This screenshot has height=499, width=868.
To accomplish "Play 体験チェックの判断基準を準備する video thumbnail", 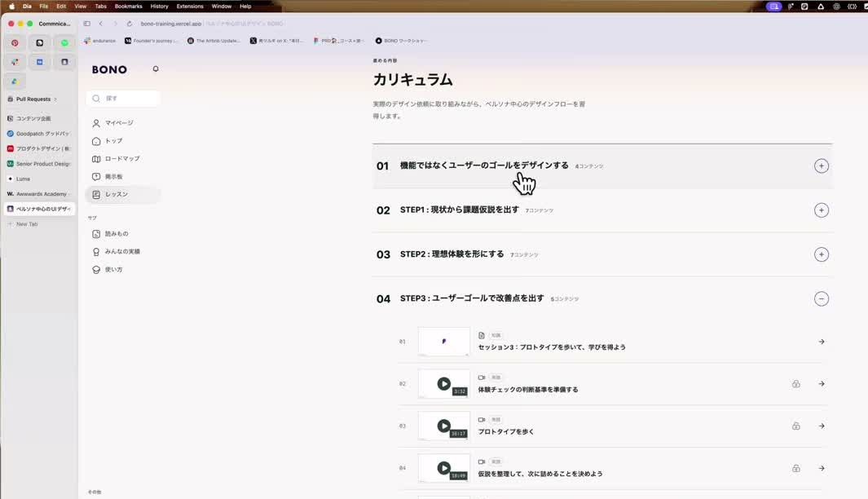I will click(x=443, y=384).
